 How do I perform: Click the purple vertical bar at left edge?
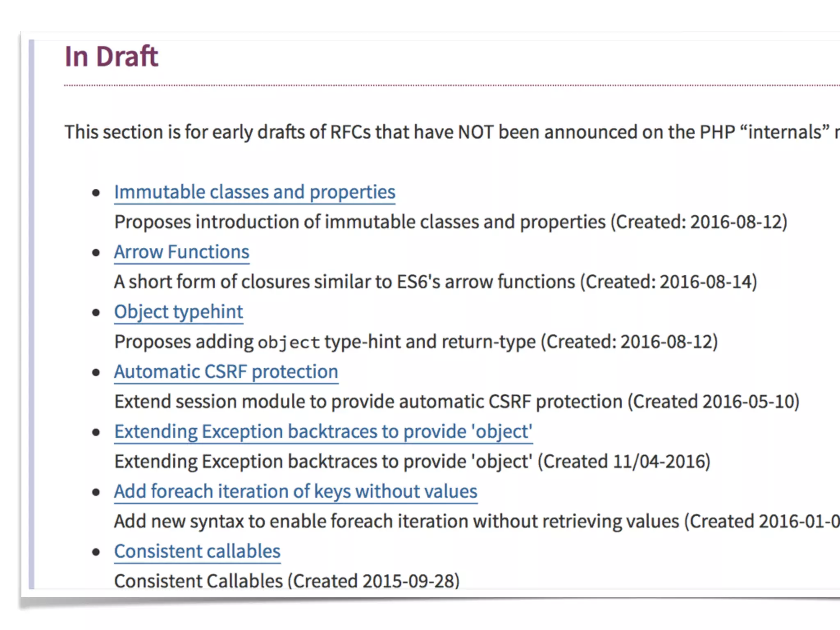pos(32,314)
